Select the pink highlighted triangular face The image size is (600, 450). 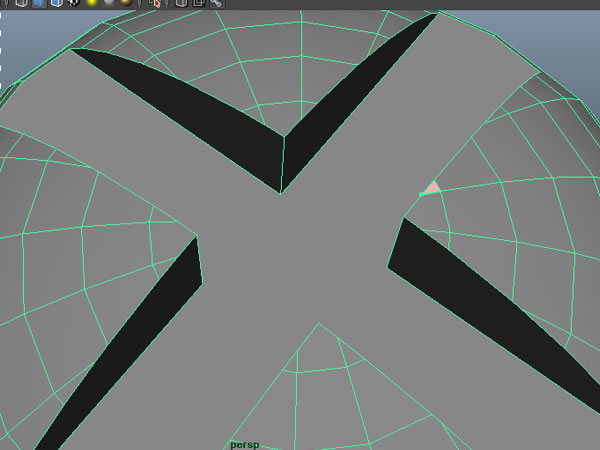tap(432, 189)
